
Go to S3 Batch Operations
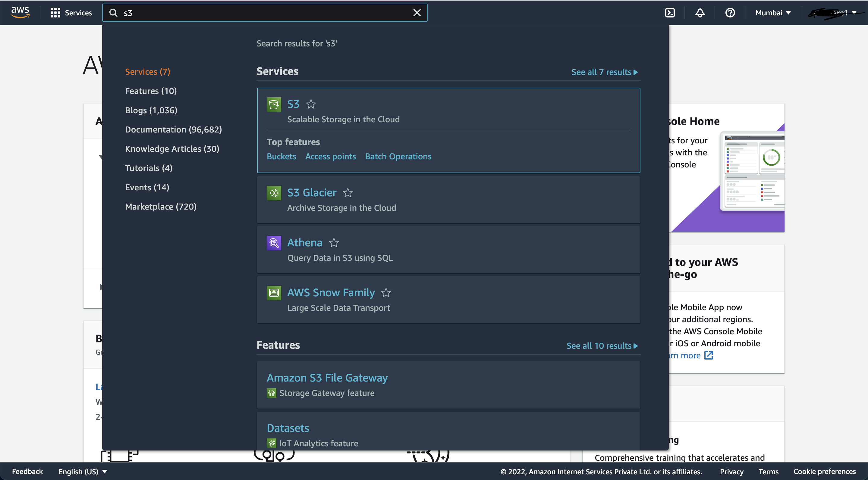(398, 157)
